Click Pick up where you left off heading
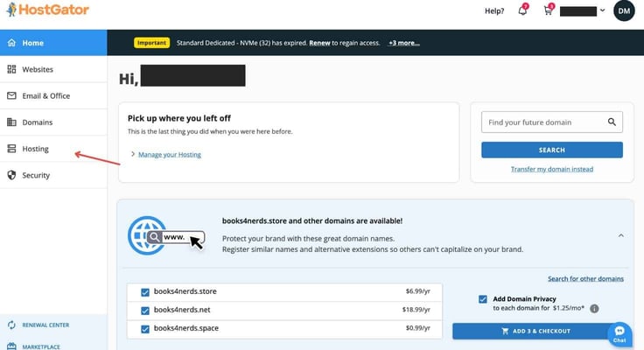Screen dimensions: 644x350 click(179, 118)
